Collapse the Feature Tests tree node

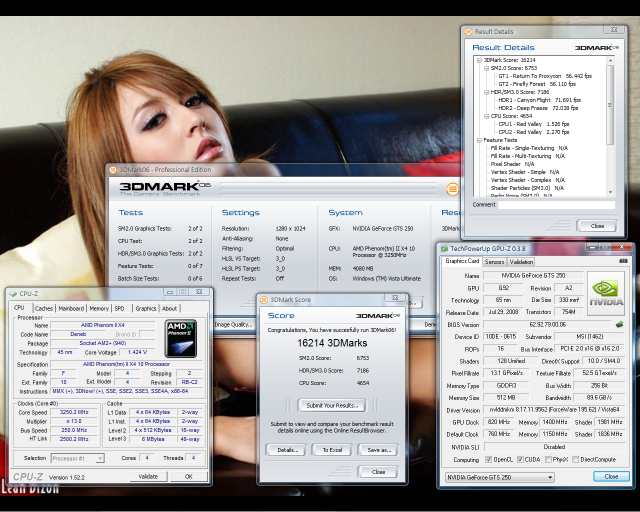click(x=479, y=140)
